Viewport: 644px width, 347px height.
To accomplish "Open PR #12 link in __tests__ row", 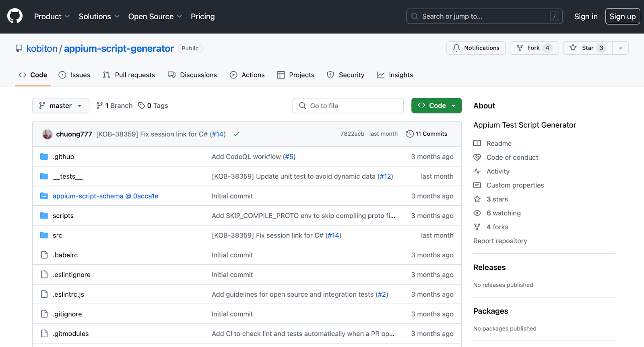I will pyautogui.click(x=385, y=176).
